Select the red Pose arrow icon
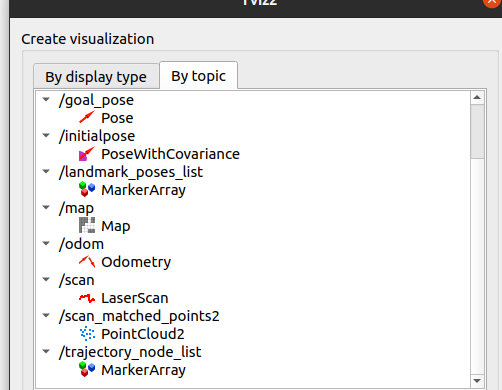Viewport: 502px width, 390px height. pos(87,117)
